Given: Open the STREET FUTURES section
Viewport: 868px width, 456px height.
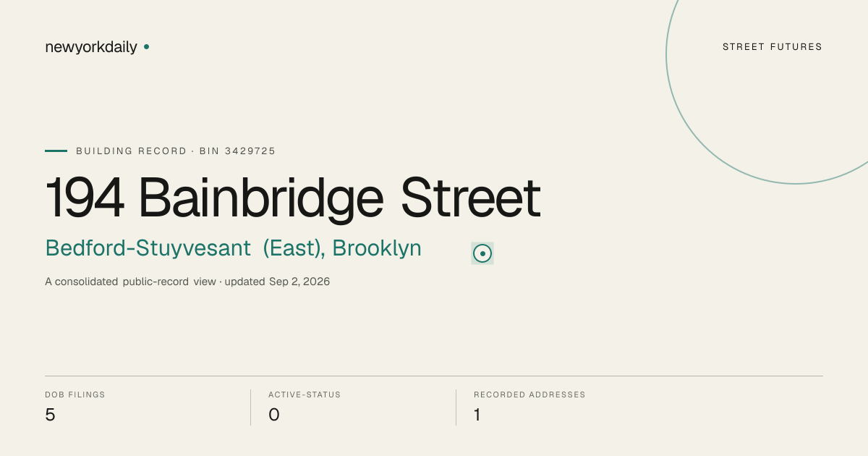Looking at the screenshot, I should pos(773,47).
